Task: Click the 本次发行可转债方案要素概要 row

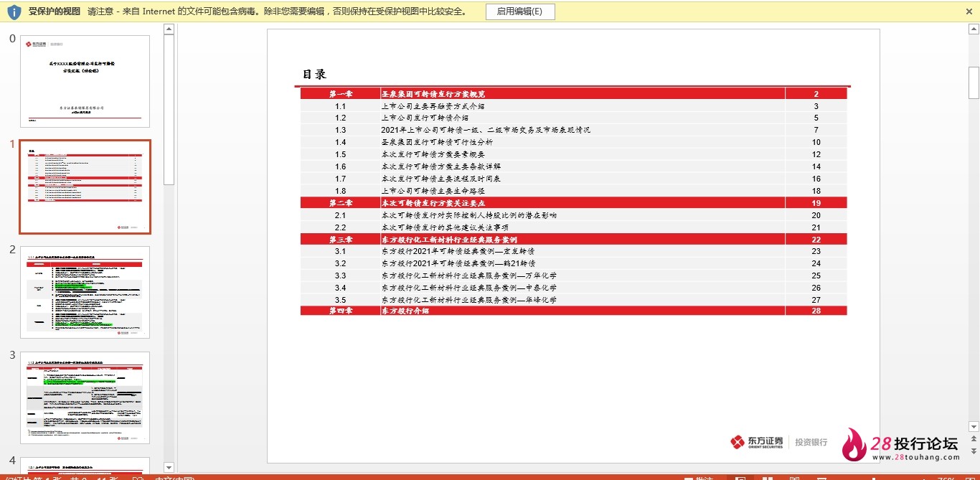Action: tap(574, 154)
